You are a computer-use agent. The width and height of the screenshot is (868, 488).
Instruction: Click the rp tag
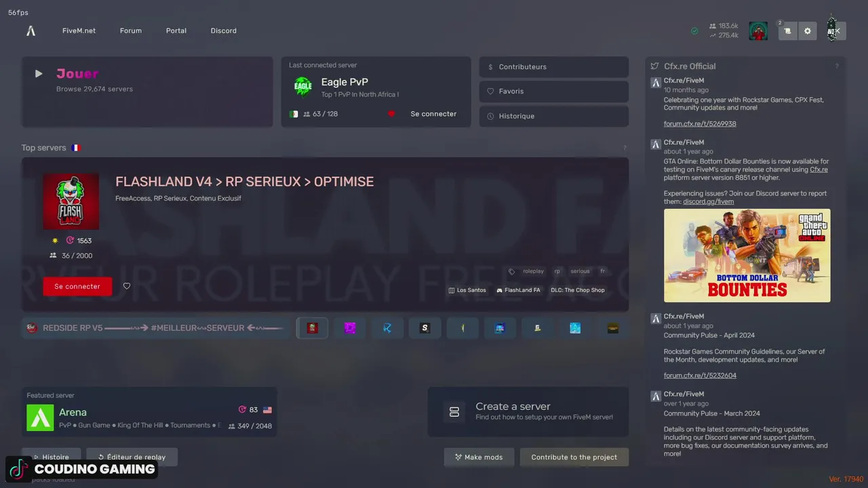[557, 271]
